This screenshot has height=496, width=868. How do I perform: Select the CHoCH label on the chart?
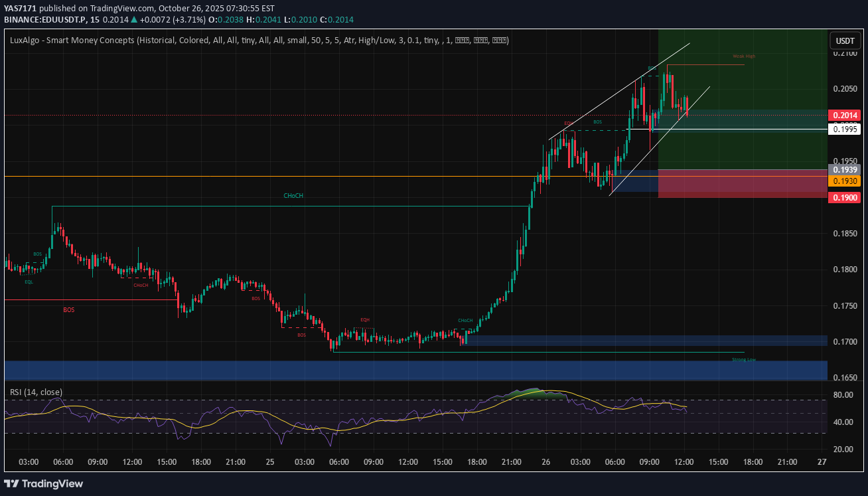tap(293, 195)
